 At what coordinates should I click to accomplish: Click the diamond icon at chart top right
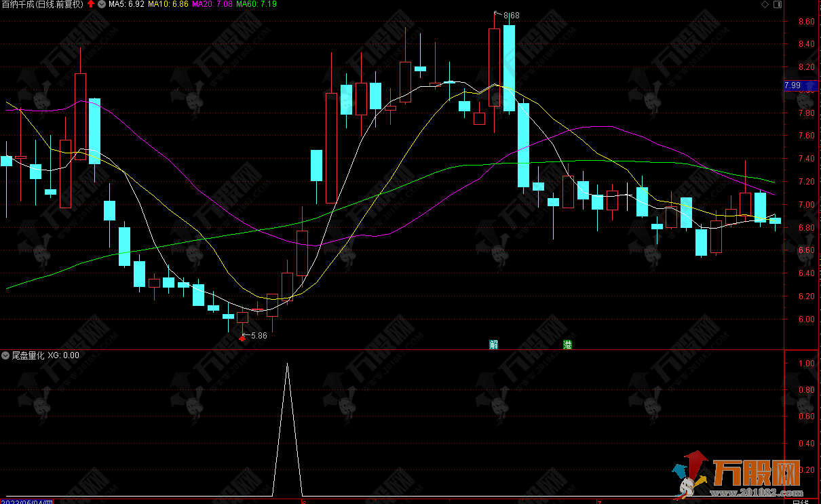point(765,5)
